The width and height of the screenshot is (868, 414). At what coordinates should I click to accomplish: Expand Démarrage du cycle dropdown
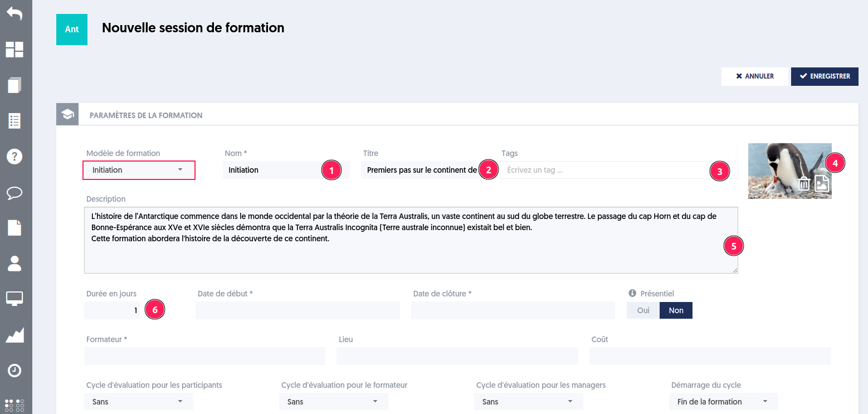click(x=724, y=402)
